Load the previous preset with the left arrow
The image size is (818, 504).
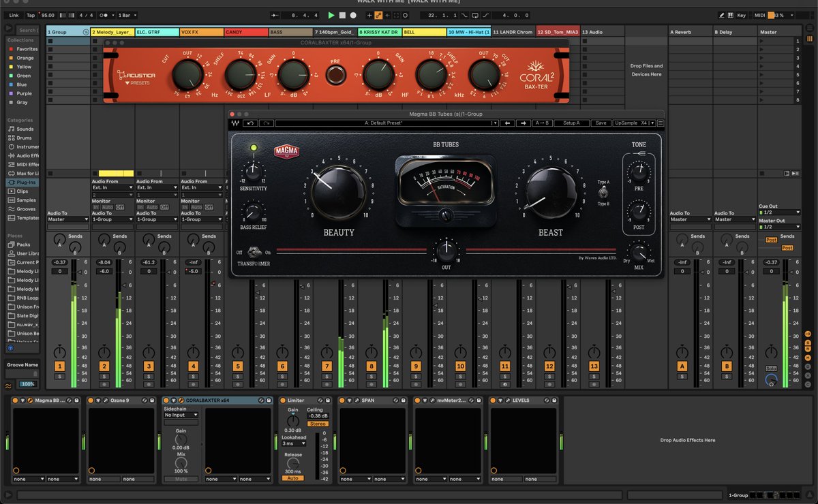507,123
